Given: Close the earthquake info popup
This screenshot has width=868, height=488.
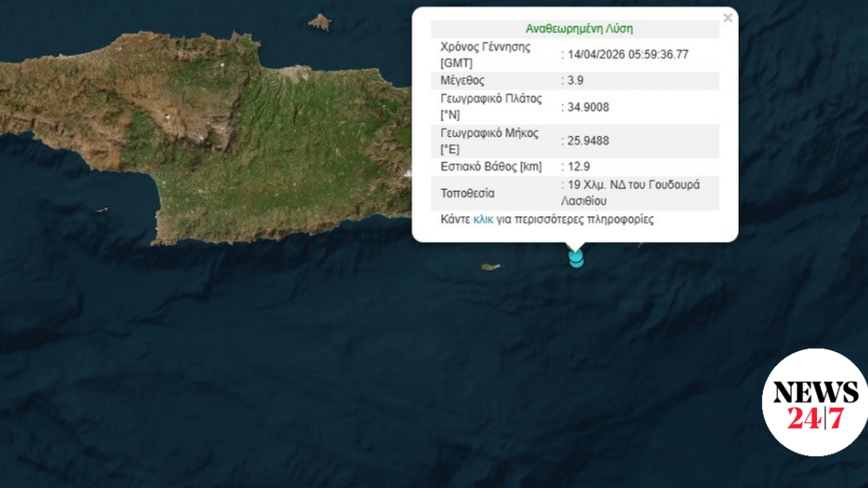Looking at the screenshot, I should 727,18.
